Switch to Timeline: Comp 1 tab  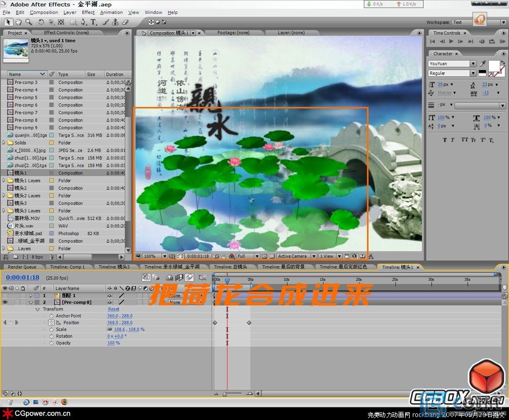(67, 267)
